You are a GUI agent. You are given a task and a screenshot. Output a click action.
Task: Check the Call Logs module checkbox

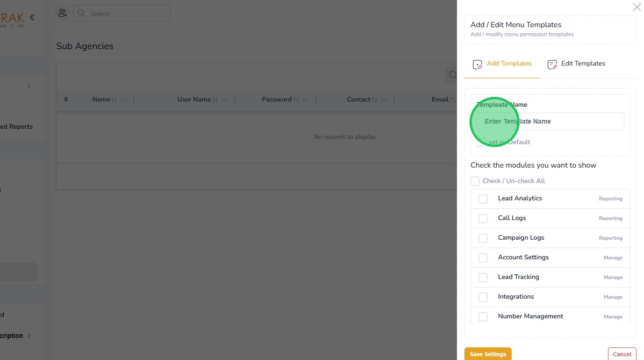pos(483,219)
